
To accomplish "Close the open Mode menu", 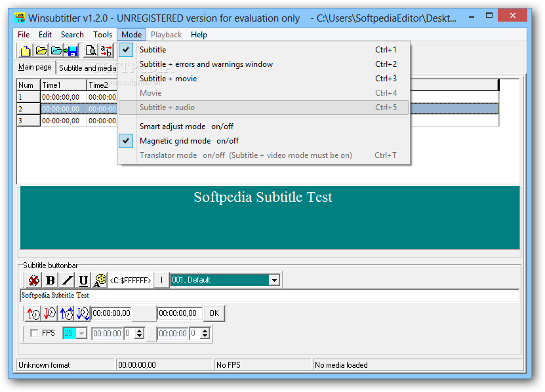I will pyautogui.click(x=131, y=35).
